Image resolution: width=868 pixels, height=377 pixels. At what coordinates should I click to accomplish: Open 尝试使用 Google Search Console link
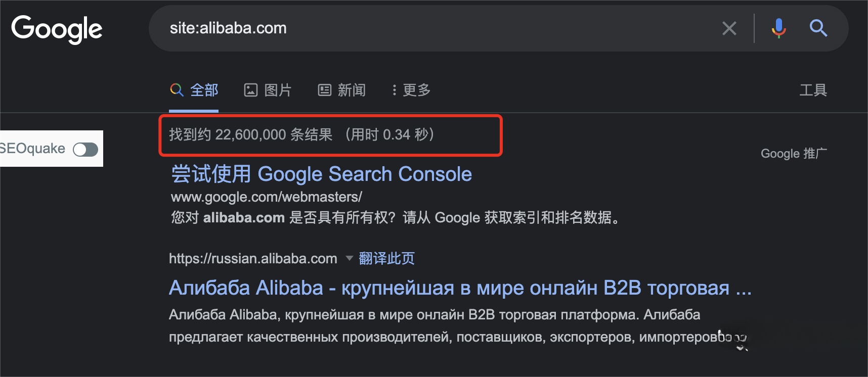click(x=321, y=174)
